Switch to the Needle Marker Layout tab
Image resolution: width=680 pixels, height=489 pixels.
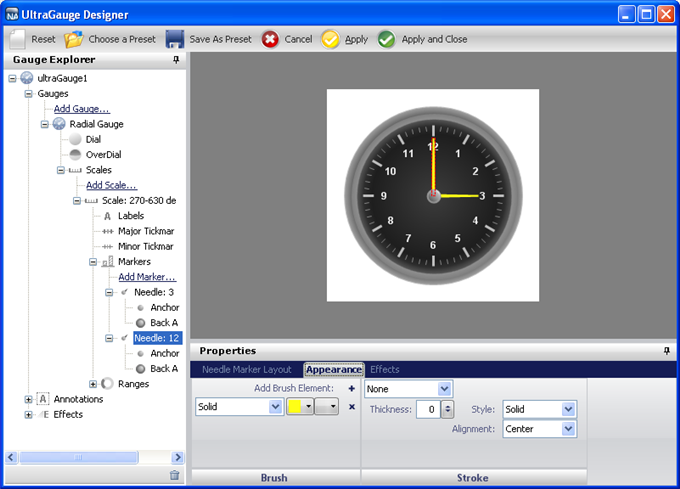click(x=247, y=369)
